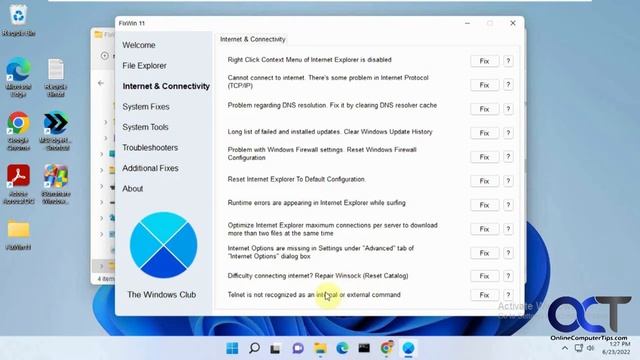Show hidden system tray icons
Viewport: 640px width, 360px height.
(565, 348)
